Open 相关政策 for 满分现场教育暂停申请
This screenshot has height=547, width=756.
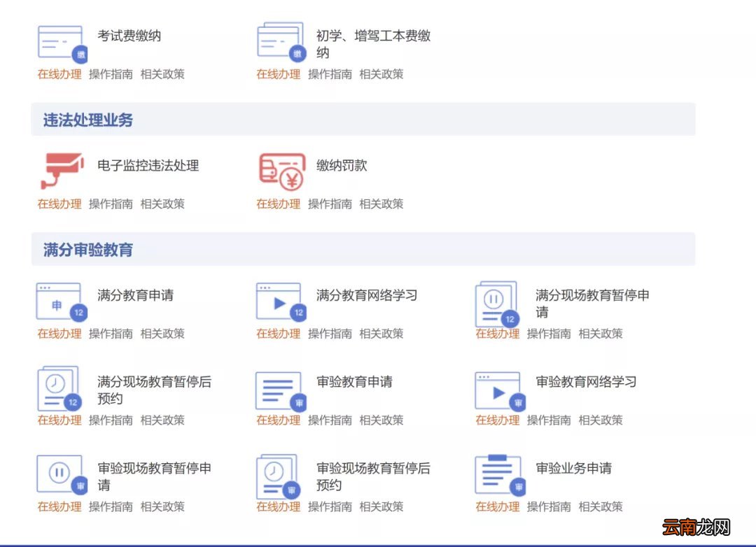pos(601,334)
